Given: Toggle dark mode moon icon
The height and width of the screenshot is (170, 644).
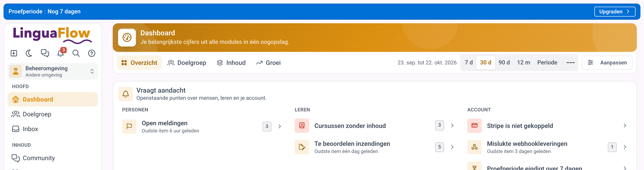Looking at the screenshot, I should [x=29, y=53].
